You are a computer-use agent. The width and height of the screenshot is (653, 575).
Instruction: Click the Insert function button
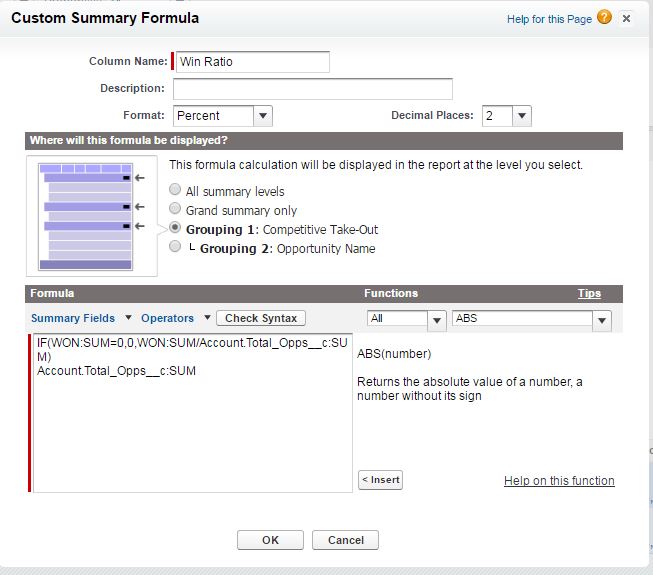(x=380, y=480)
